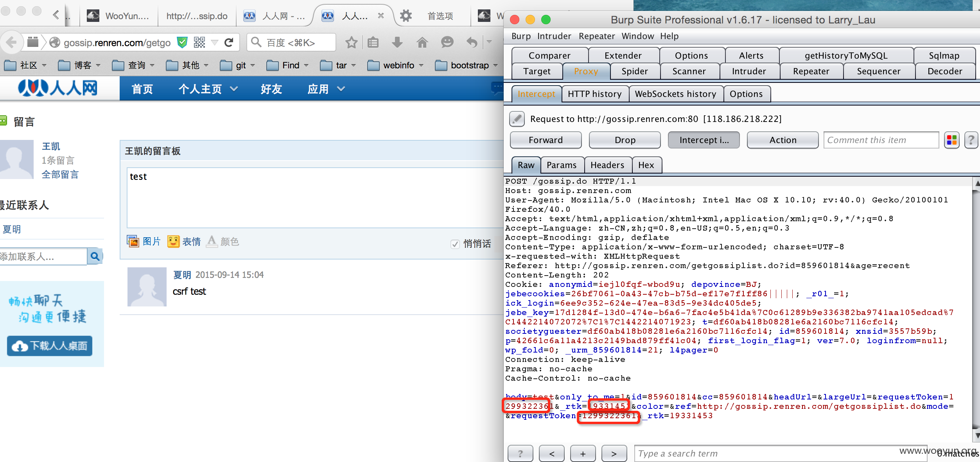Expand the Find bookmarks folder

(x=287, y=65)
